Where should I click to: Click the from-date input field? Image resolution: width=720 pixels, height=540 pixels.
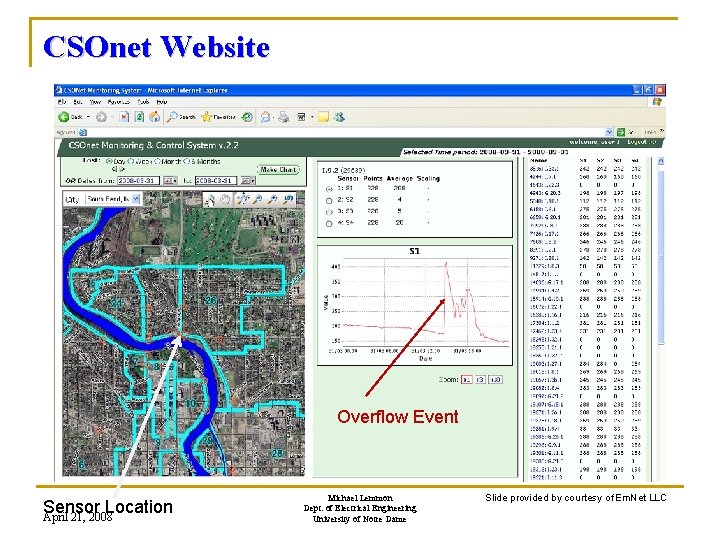pos(138,180)
